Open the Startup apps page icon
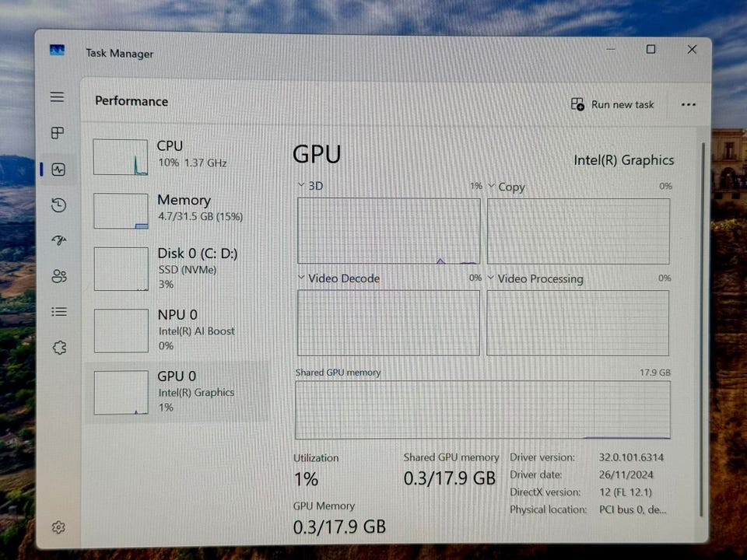Viewport: 747px width, 560px height. 59,240
